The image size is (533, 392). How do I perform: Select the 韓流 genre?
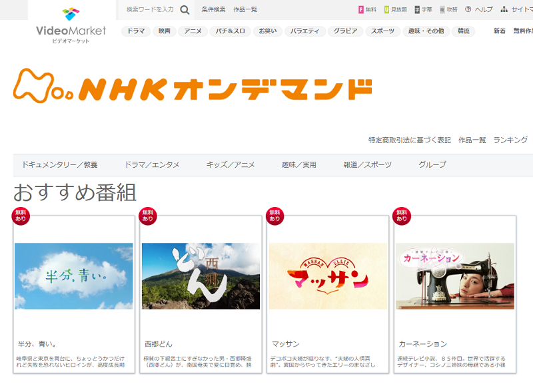(463, 31)
